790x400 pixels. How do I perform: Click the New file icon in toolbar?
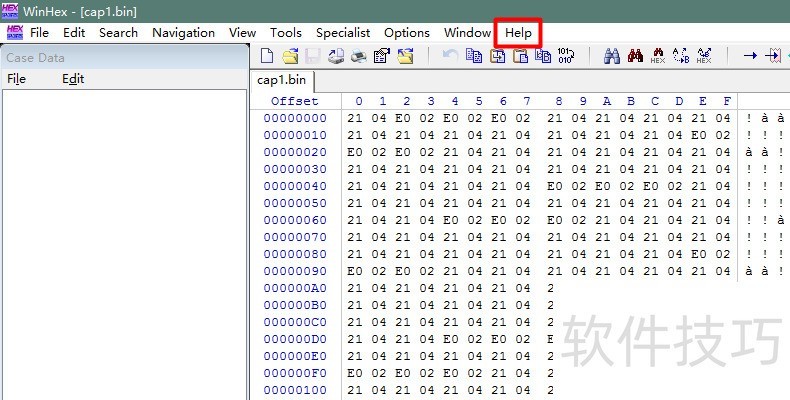pyautogui.click(x=266, y=56)
